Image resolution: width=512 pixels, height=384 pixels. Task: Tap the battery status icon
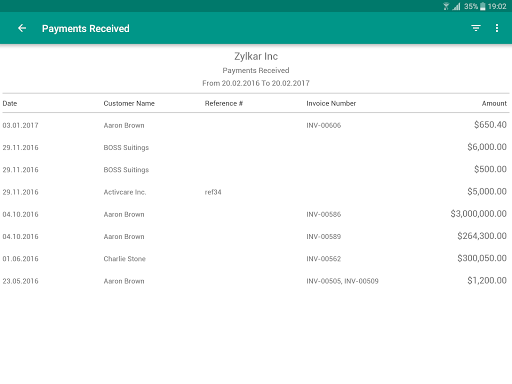(x=483, y=6)
